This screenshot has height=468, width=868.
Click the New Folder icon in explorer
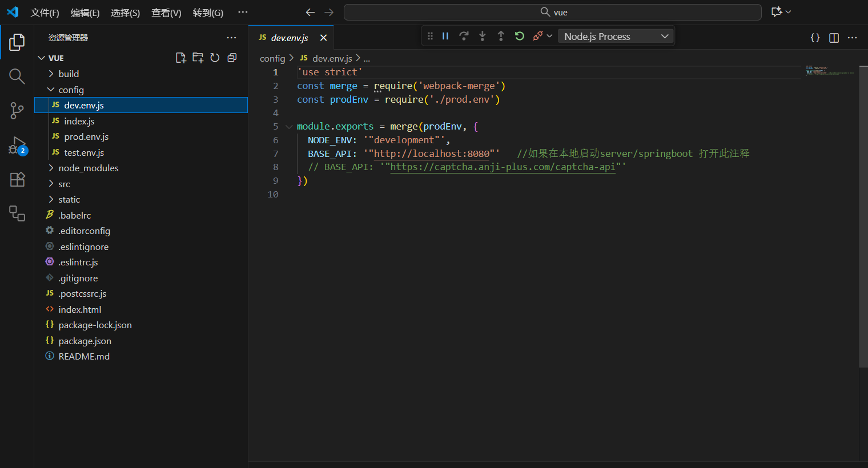click(x=198, y=58)
